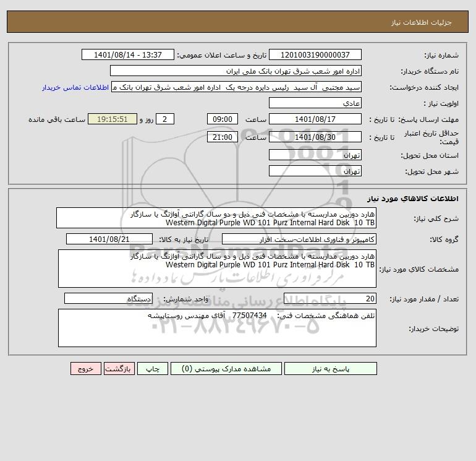Click the response deadline date 1401/08/17

pyautogui.click(x=315, y=119)
